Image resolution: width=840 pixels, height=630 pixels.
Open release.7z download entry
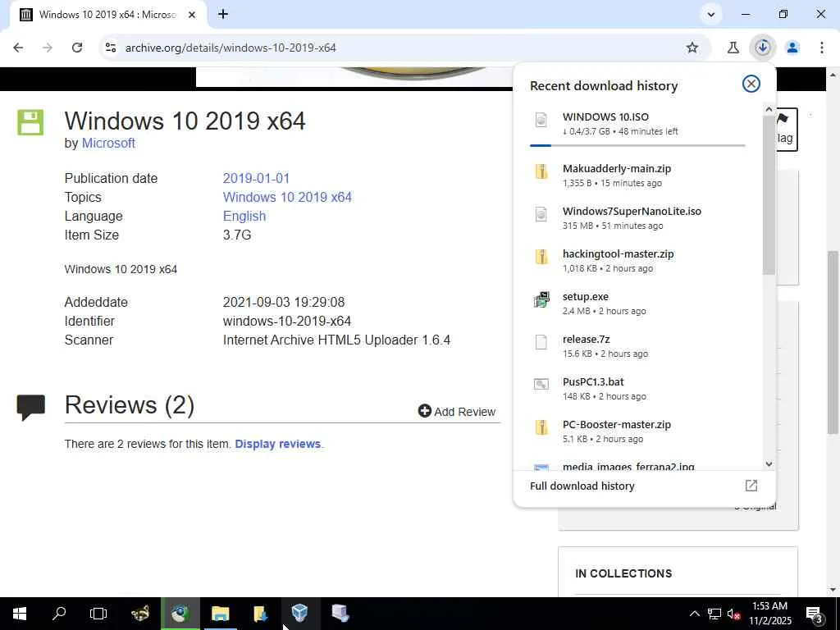(637, 346)
